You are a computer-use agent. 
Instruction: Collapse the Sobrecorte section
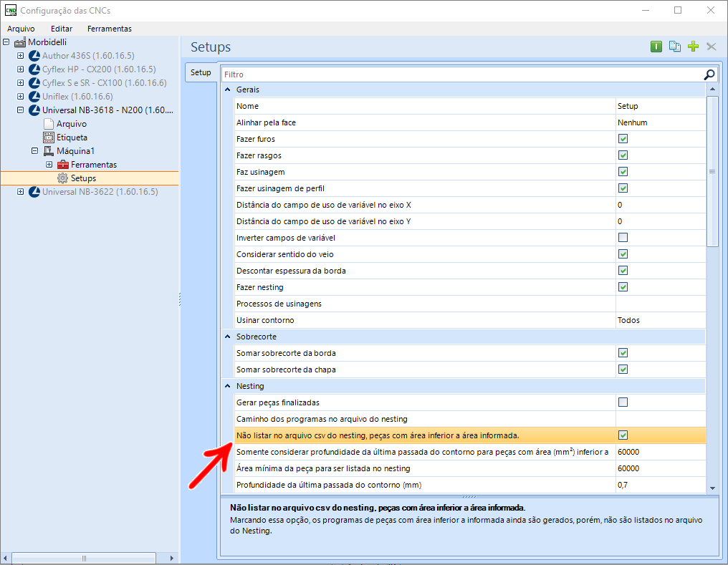pyautogui.click(x=229, y=337)
